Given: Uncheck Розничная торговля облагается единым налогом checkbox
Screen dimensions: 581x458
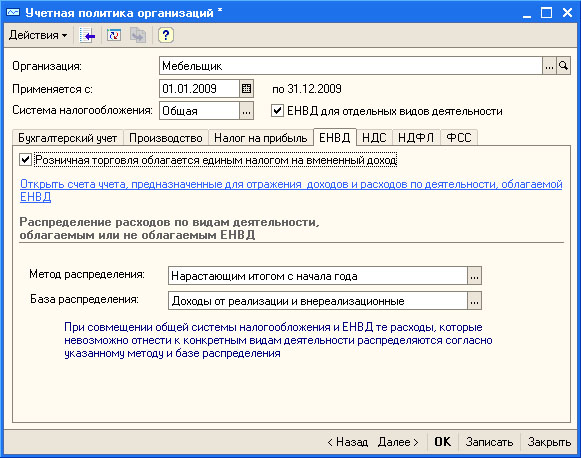Looking at the screenshot, I should pos(25,160).
